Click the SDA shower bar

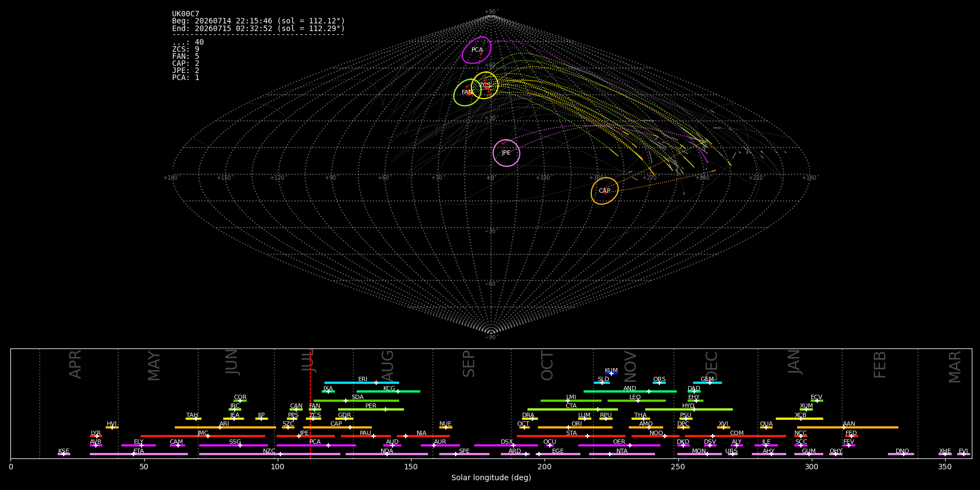coord(356,401)
